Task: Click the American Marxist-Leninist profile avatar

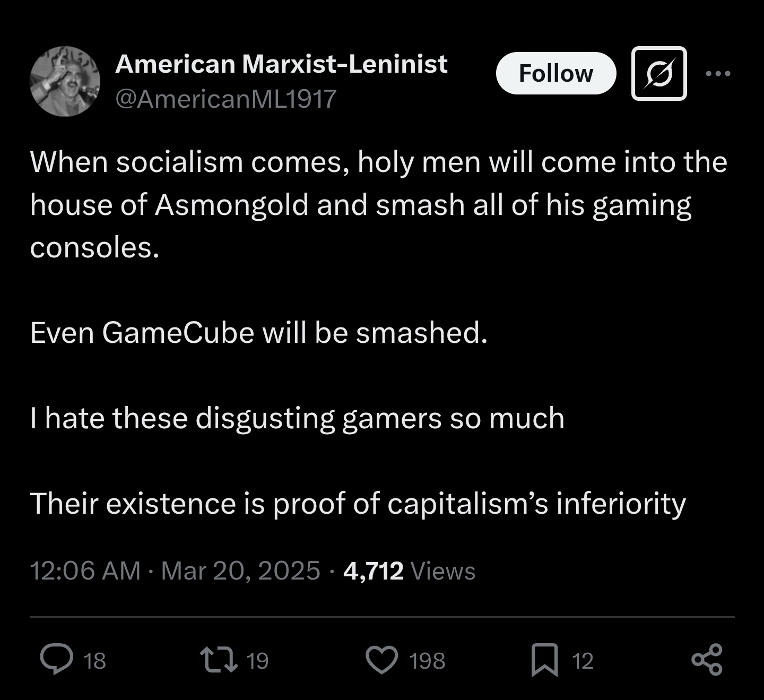Action: [65, 81]
